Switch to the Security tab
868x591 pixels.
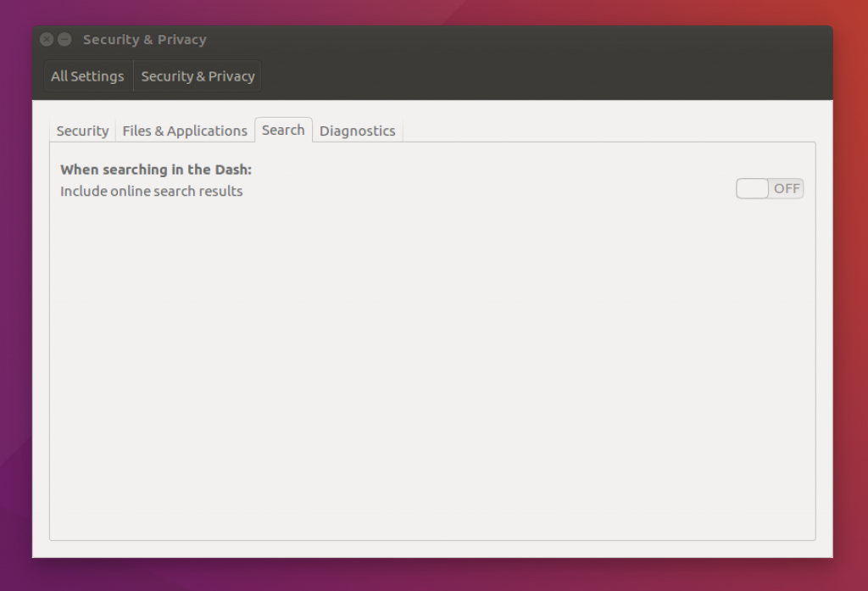tap(82, 131)
